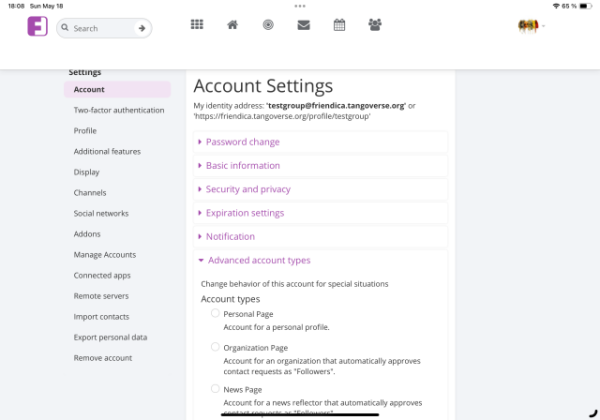Open Social networks settings

(x=101, y=213)
